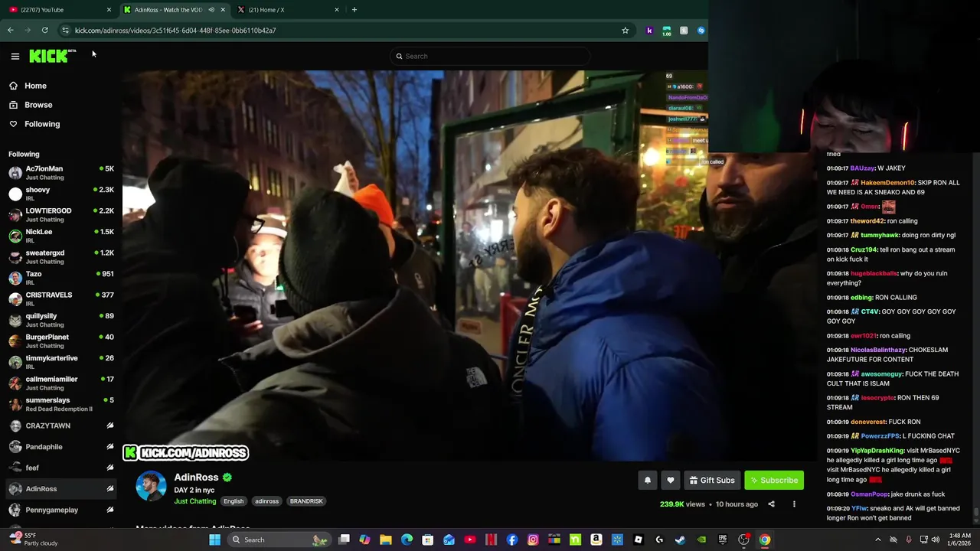Select the adinross tag
The height and width of the screenshot is (551, 980).
pyautogui.click(x=266, y=501)
